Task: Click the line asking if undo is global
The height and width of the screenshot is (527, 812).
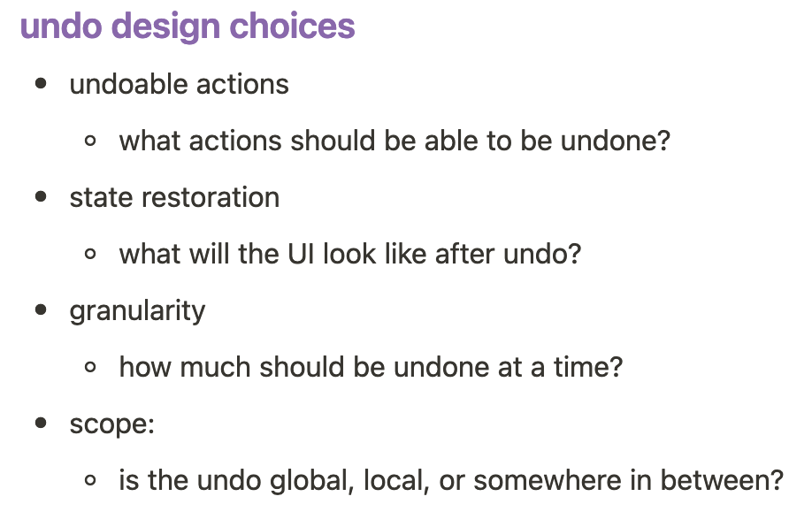Action: click(x=451, y=480)
